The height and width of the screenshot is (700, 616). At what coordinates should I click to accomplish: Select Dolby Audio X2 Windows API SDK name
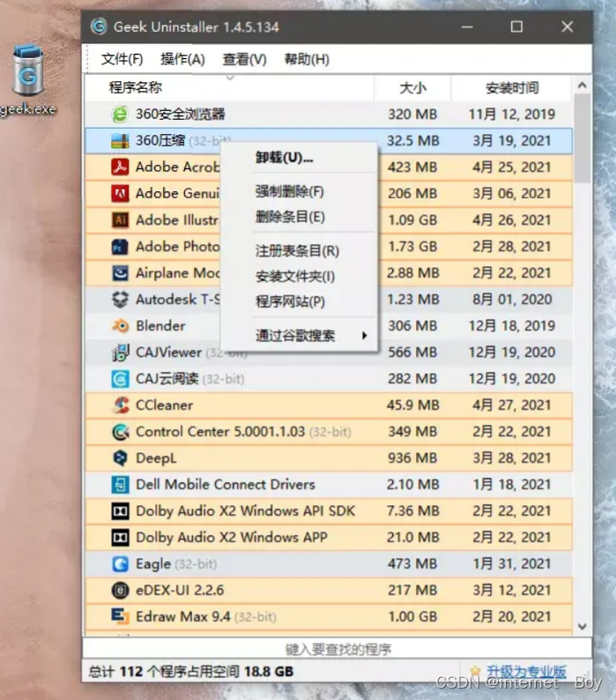(245, 510)
